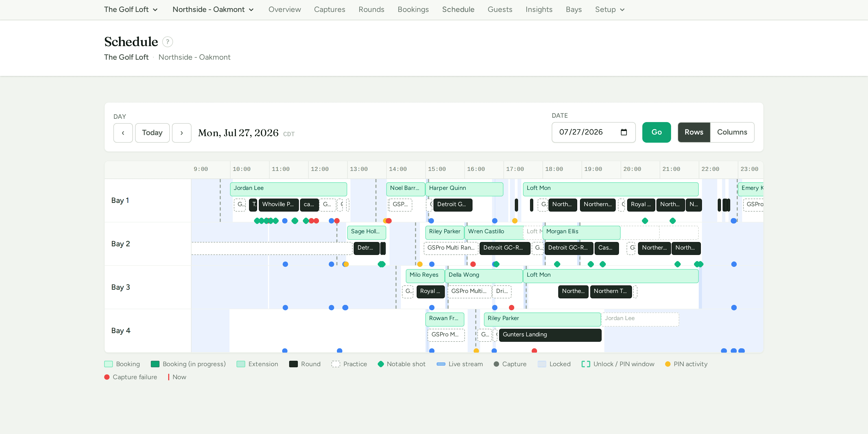Open Riley Parker booking in Bay 2
Image resolution: width=868 pixels, height=434 pixels.
(445, 232)
